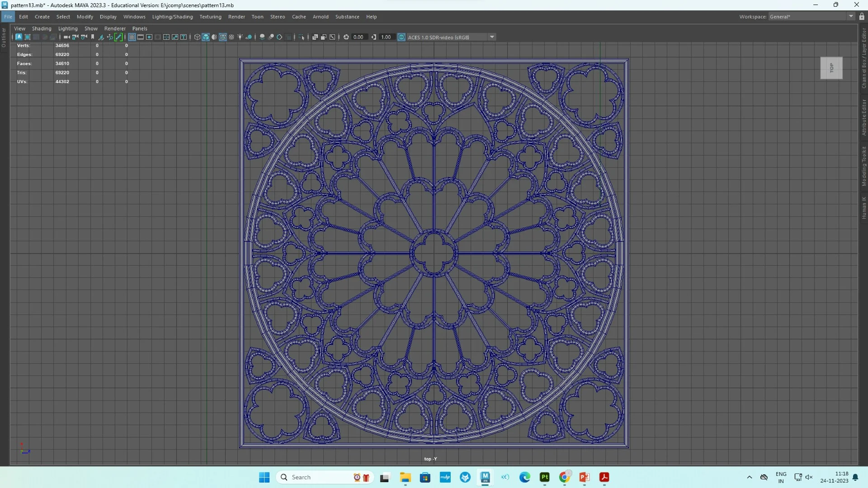This screenshot has height=488, width=868.
Task: Toggle the screen-space ambient occlusion display
Action: coord(263,37)
